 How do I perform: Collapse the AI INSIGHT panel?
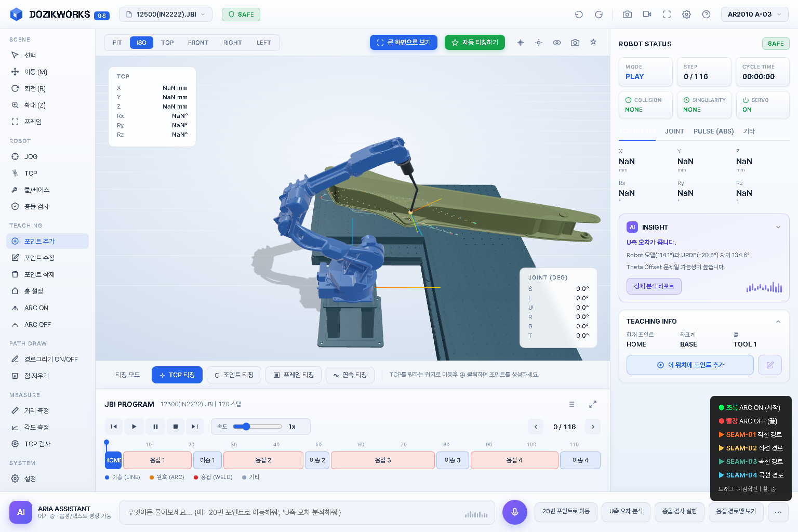[778, 227]
